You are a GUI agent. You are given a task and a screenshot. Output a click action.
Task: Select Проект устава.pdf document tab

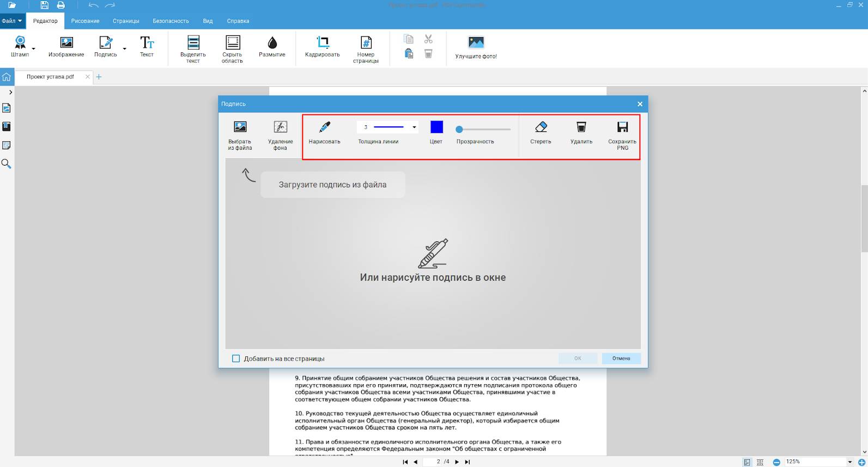(50, 77)
